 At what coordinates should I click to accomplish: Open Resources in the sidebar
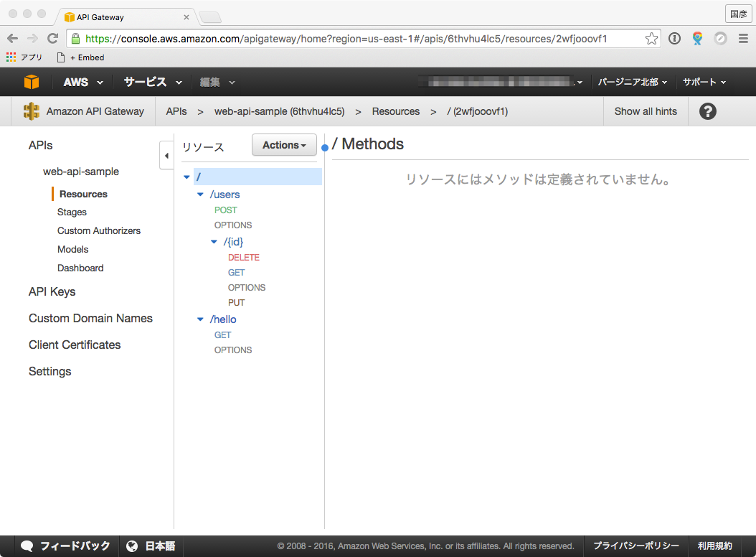pyautogui.click(x=83, y=194)
